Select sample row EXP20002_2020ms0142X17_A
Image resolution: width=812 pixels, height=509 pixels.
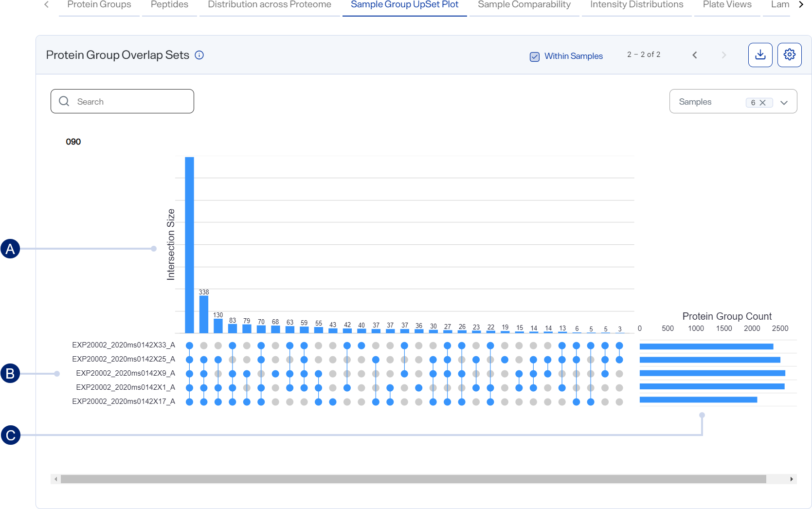124,401
